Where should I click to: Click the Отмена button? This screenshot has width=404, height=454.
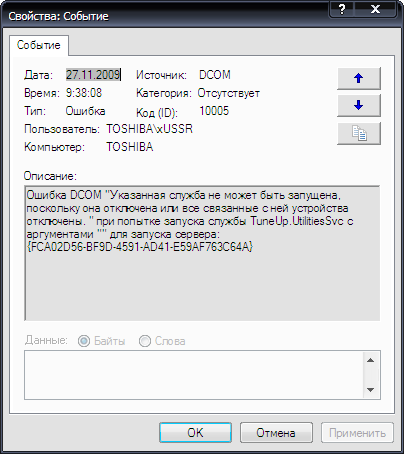point(276,433)
